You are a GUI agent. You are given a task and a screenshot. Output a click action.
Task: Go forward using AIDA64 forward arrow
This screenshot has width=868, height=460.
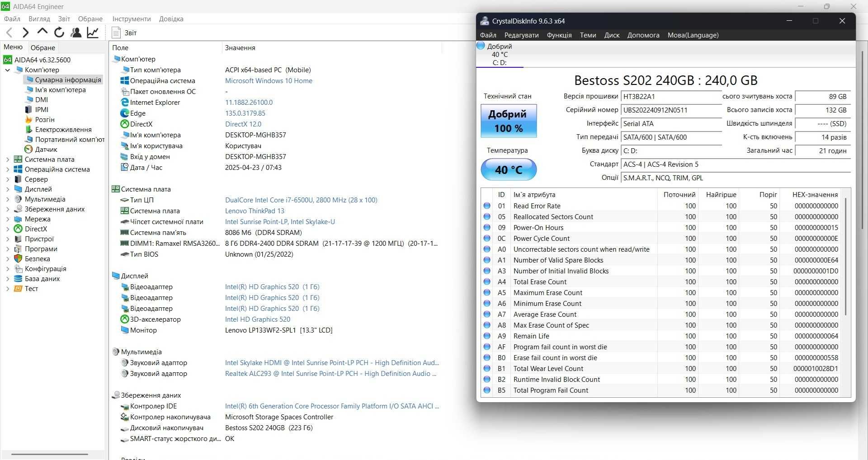coord(25,33)
